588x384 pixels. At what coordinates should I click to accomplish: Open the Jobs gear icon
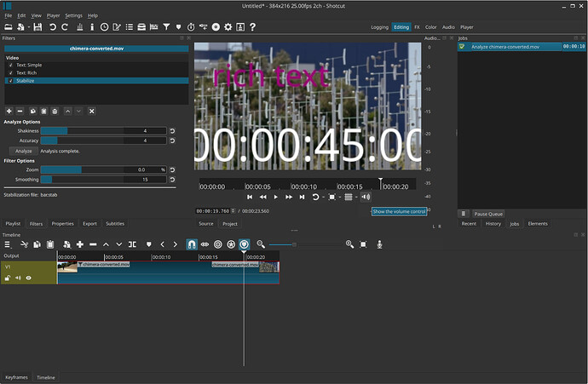pyautogui.click(x=228, y=27)
